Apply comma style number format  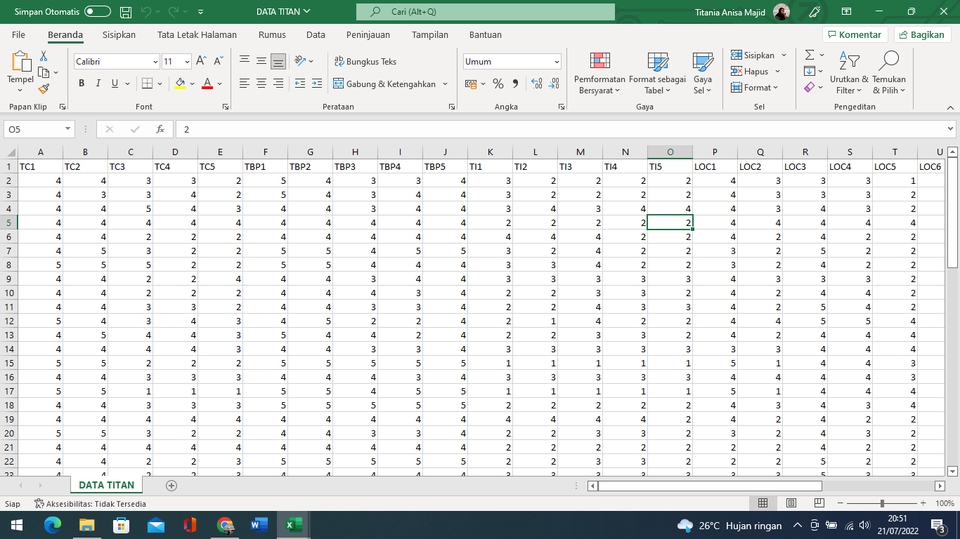coord(515,84)
